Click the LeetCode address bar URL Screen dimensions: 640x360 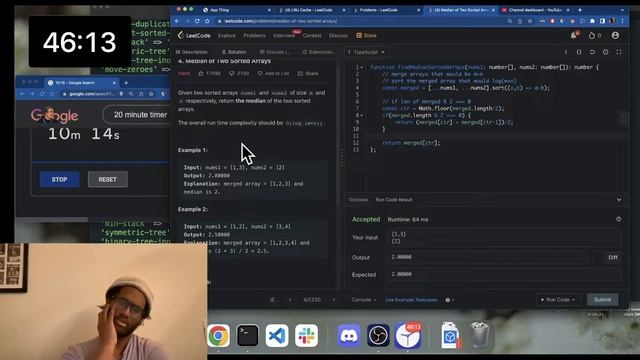coord(281,21)
